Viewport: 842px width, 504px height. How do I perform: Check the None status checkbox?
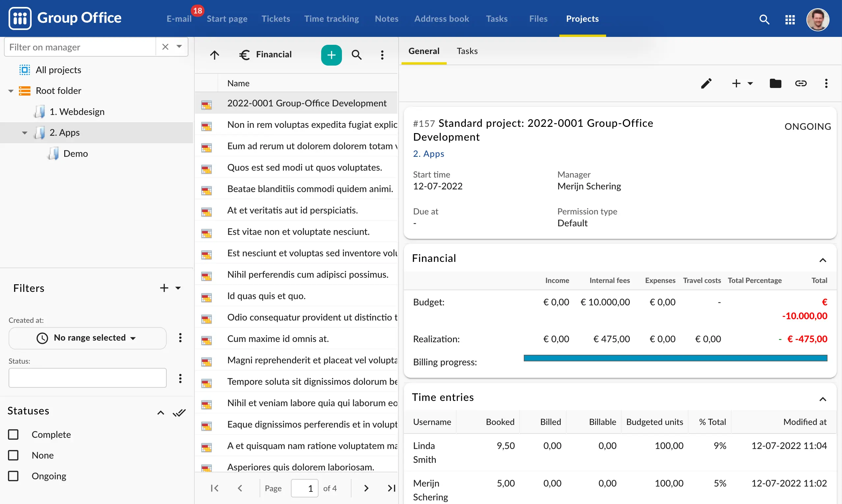(x=13, y=456)
